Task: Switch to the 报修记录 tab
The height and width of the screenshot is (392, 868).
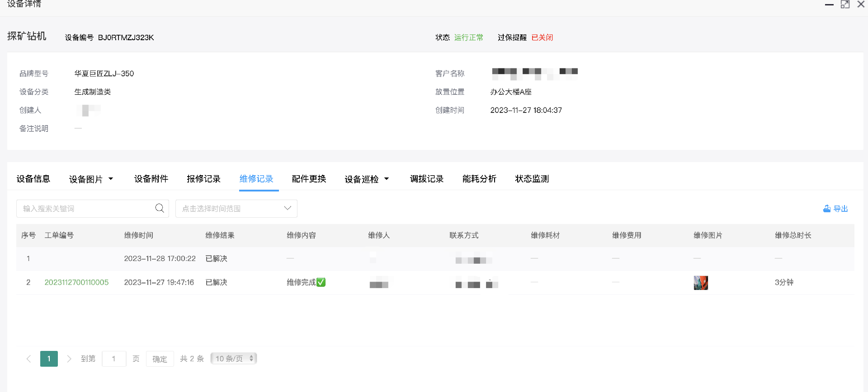Action: pos(203,179)
